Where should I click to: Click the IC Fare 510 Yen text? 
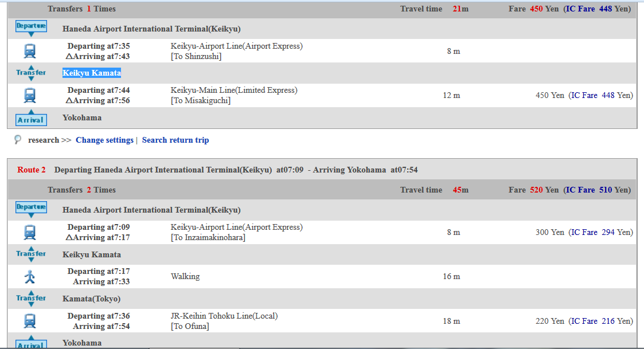click(x=597, y=190)
